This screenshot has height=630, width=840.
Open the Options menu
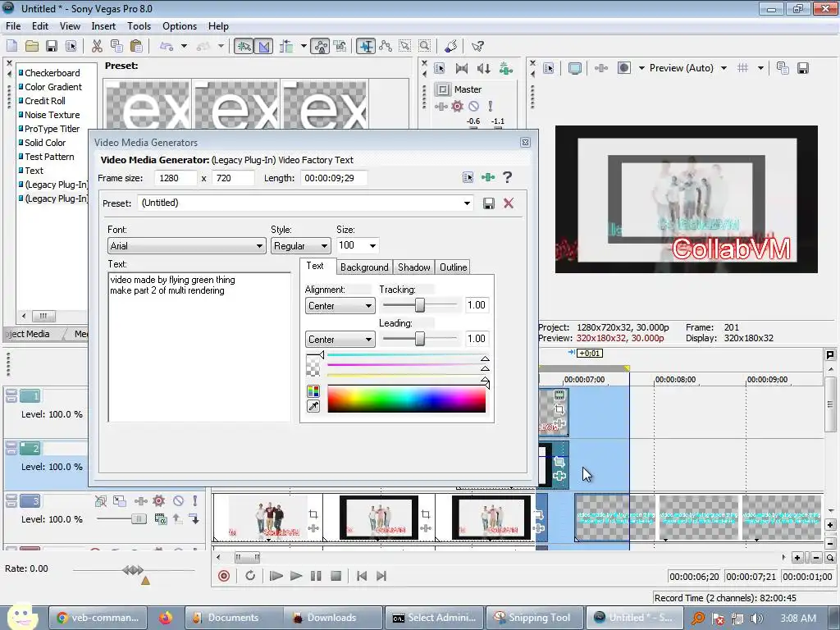coord(180,25)
